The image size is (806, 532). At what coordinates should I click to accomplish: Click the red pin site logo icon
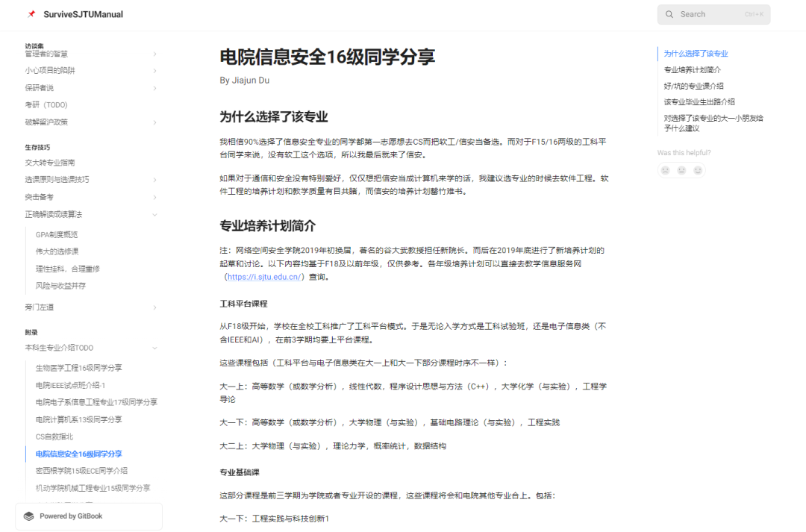[x=31, y=14]
